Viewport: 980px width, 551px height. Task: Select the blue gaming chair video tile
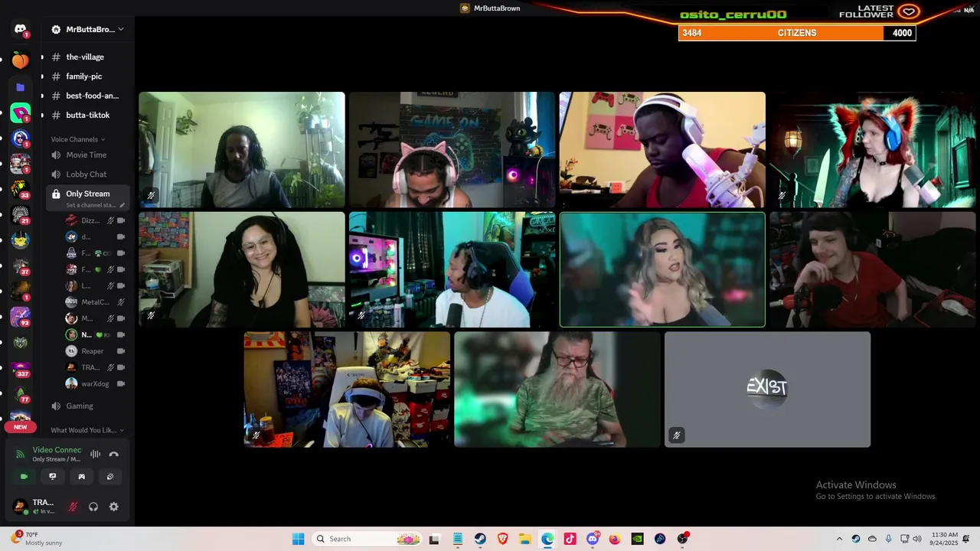[x=452, y=270]
